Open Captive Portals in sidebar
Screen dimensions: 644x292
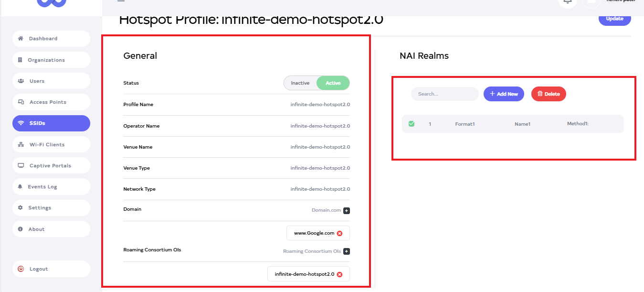(51, 166)
